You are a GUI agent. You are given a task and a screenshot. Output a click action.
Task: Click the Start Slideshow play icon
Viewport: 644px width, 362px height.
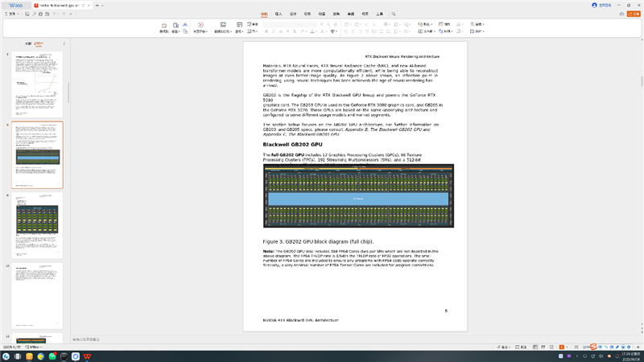coord(200,26)
